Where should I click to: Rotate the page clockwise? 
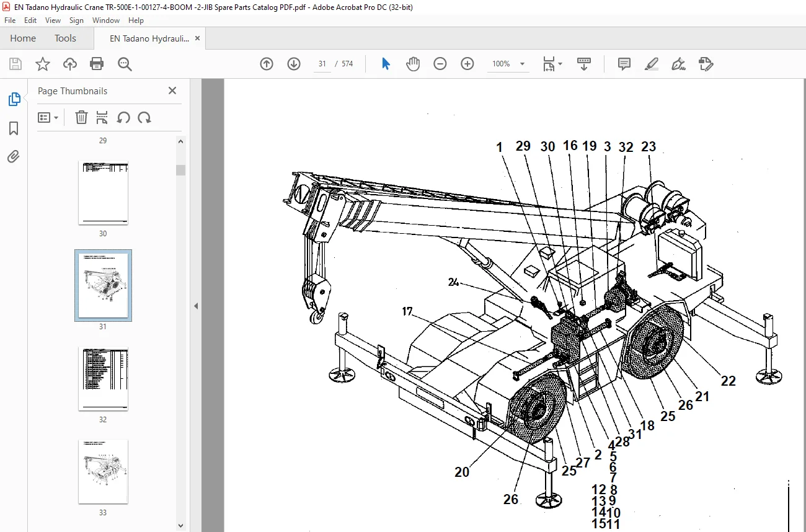click(144, 117)
